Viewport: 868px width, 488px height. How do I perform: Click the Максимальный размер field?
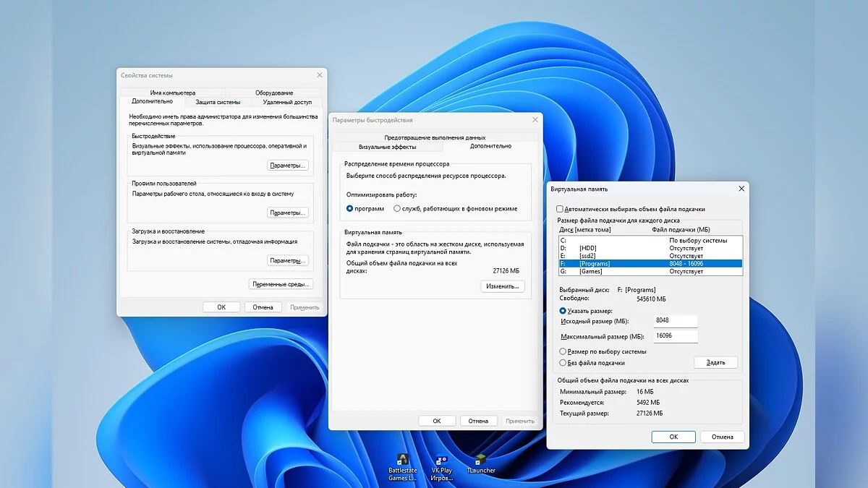(x=676, y=336)
